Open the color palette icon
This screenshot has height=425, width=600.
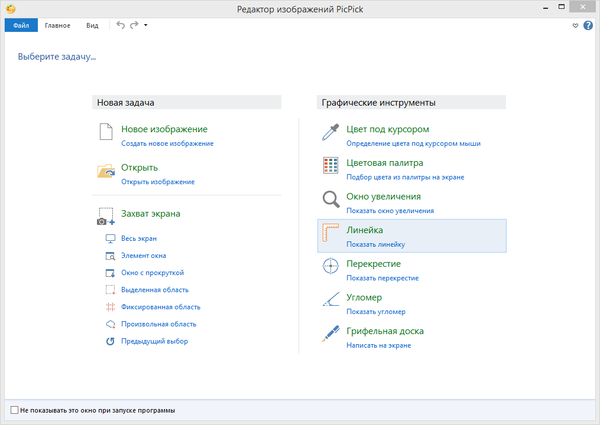click(331, 166)
